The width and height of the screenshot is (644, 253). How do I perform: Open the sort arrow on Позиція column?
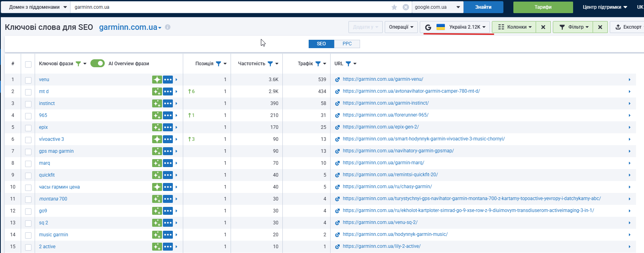[225, 64]
